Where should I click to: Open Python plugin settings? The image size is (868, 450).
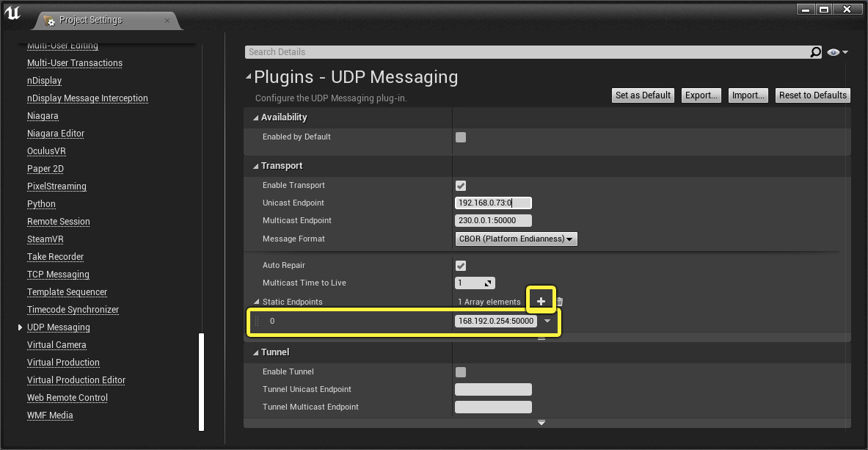pos(42,205)
